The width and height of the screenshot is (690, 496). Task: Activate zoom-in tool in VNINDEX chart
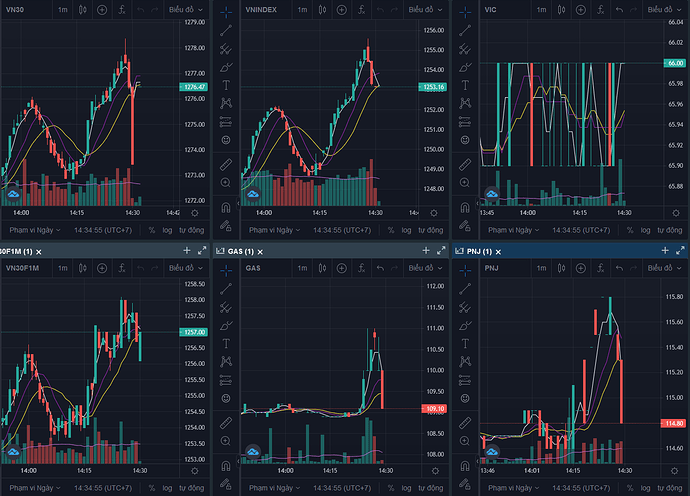(226, 183)
